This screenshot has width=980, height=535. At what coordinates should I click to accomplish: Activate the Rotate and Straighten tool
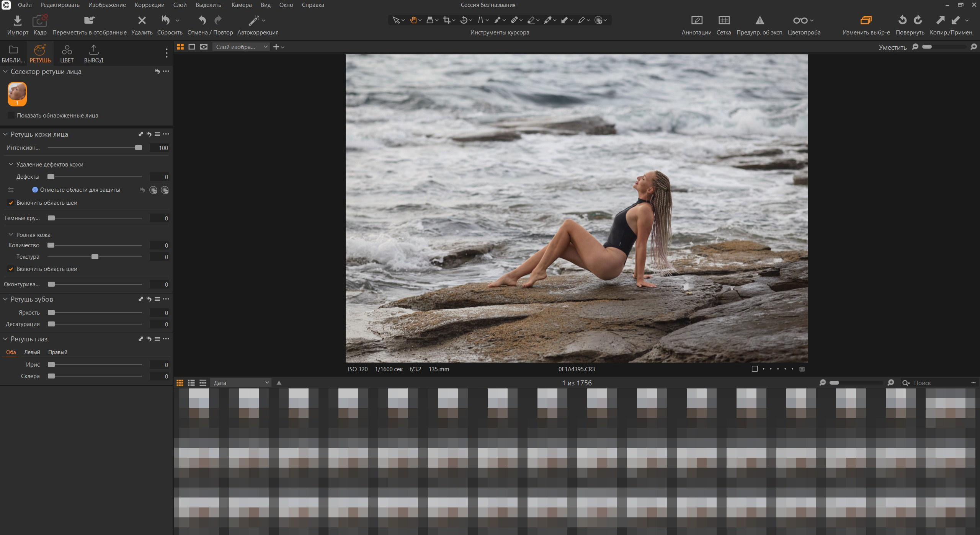coord(464,20)
